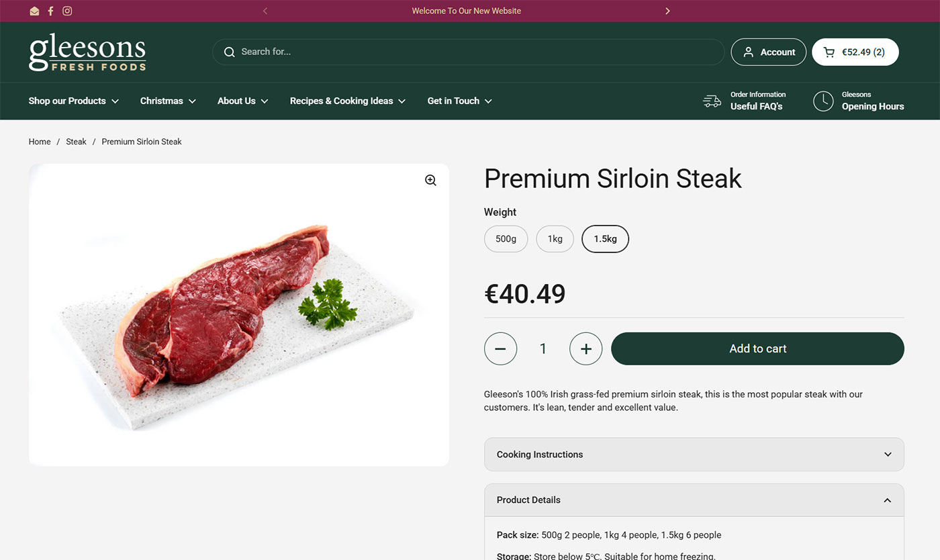Show next announcement with right arrow
Viewport: 940px width, 560px height.
click(667, 11)
